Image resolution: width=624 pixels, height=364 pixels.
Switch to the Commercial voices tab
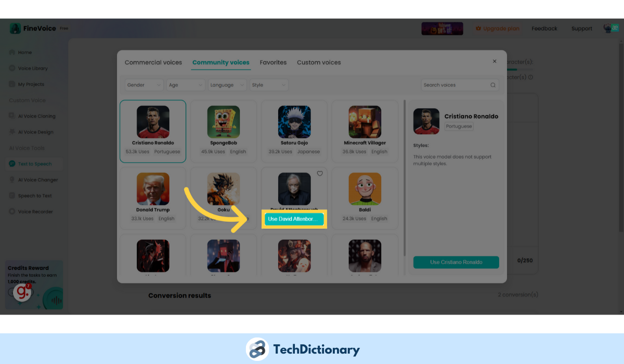coord(153,62)
